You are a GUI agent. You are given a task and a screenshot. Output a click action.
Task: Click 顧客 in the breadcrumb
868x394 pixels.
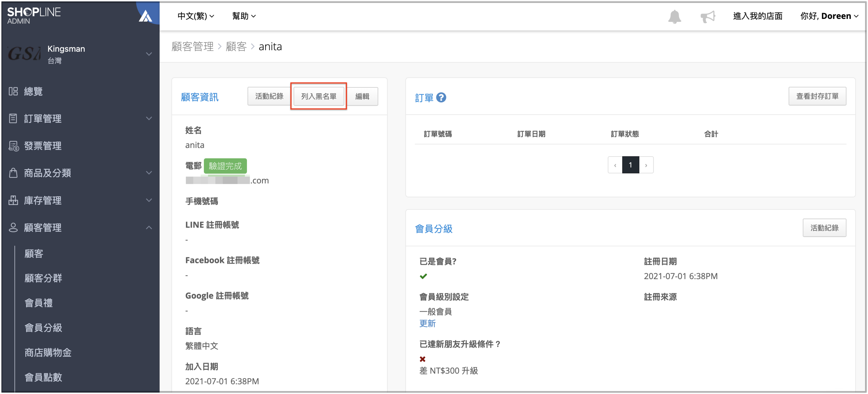pos(236,46)
